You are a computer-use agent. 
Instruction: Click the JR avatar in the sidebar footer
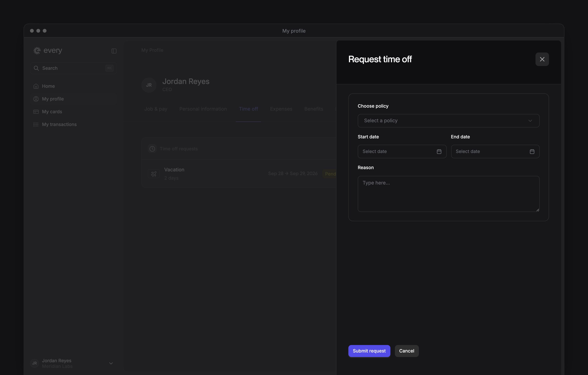click(34, 363)
